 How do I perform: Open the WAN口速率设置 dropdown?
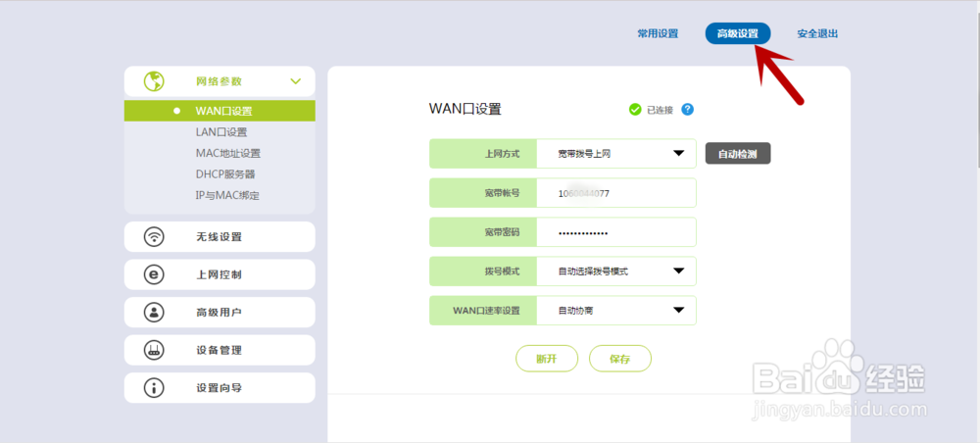point(616,311)
